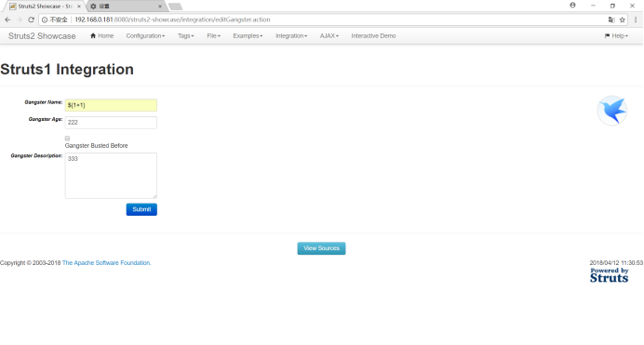Click the Struts1 Integration heading
The image size is (644, 345).
pos(67,70)
